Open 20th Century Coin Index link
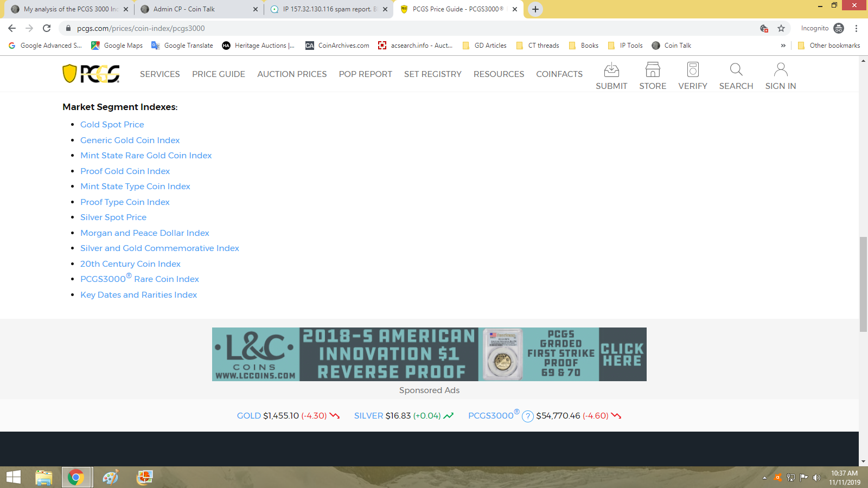 point(130,264)
